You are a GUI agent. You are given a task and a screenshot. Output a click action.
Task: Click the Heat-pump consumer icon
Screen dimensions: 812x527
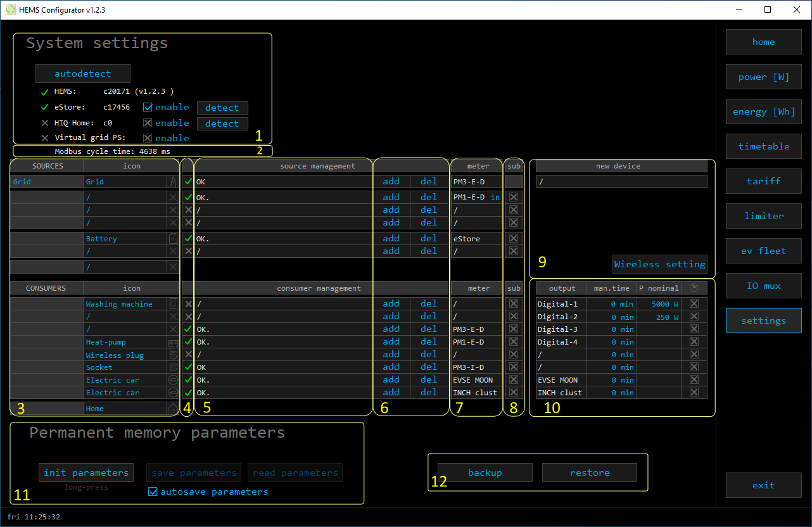pos(173,342)
